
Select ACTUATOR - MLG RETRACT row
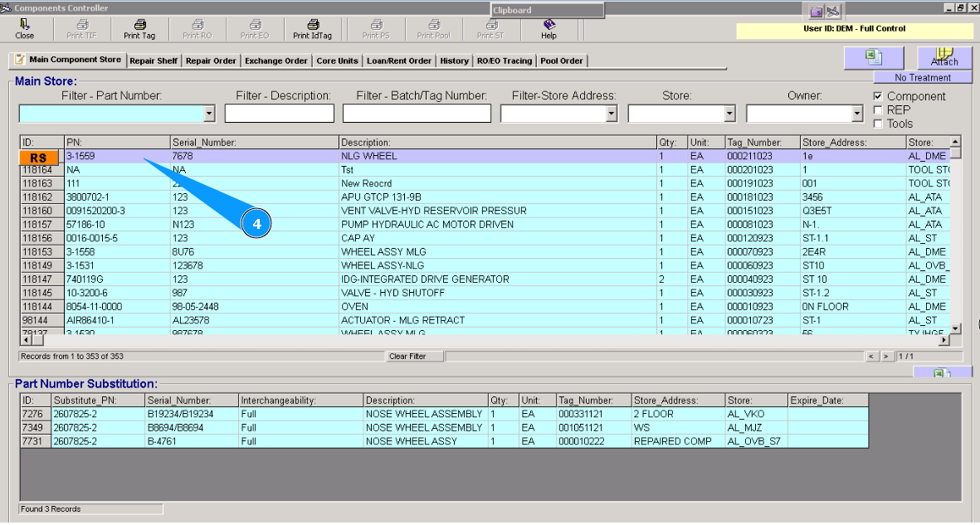click(485, 321)
